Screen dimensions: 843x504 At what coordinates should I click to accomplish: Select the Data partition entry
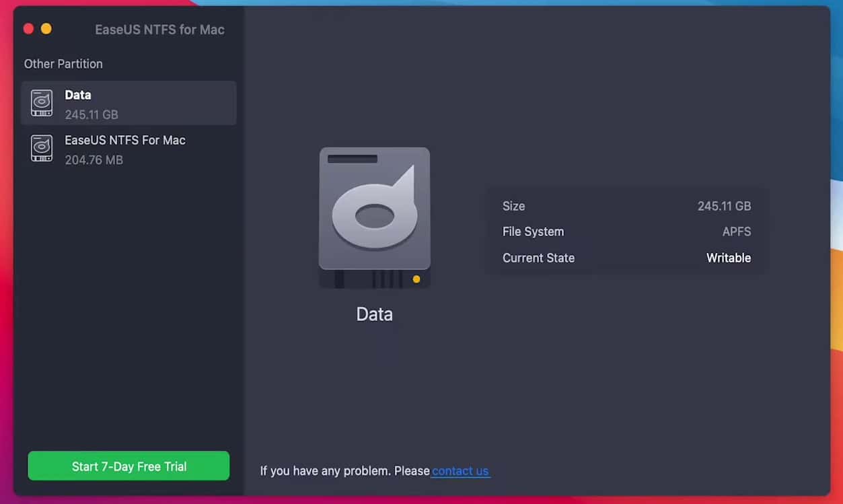(128, 103)
